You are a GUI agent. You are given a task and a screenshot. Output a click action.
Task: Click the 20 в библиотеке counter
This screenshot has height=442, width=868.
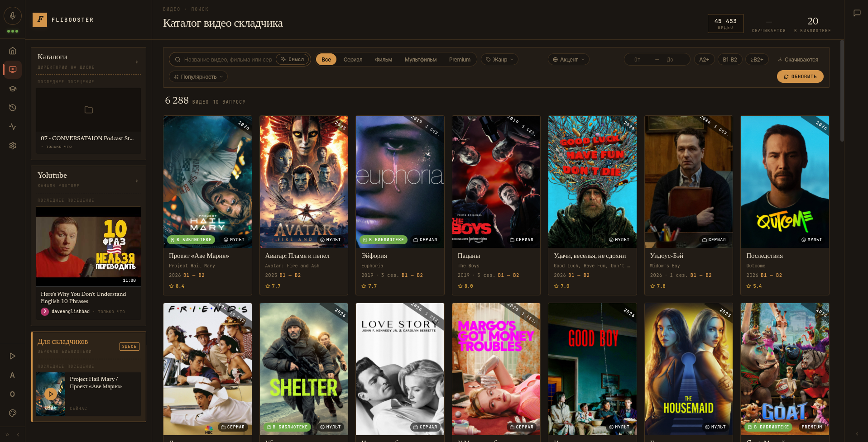(812, 24)
